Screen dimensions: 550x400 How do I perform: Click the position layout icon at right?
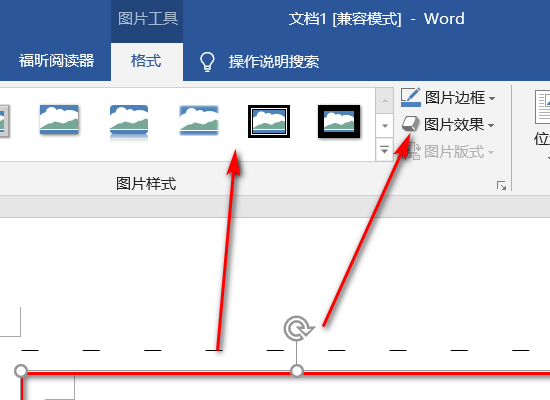coord(542,107)
